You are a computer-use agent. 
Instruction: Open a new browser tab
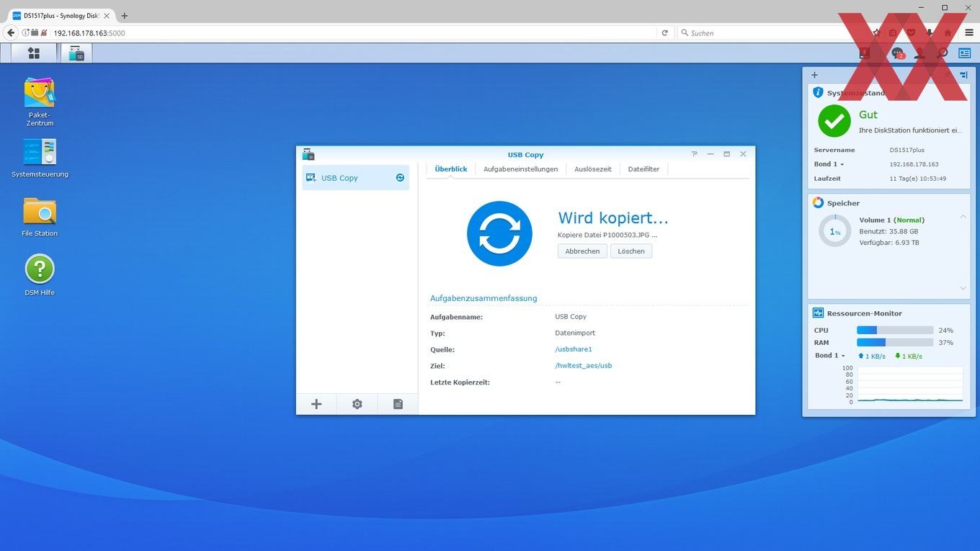pos(124,15)
